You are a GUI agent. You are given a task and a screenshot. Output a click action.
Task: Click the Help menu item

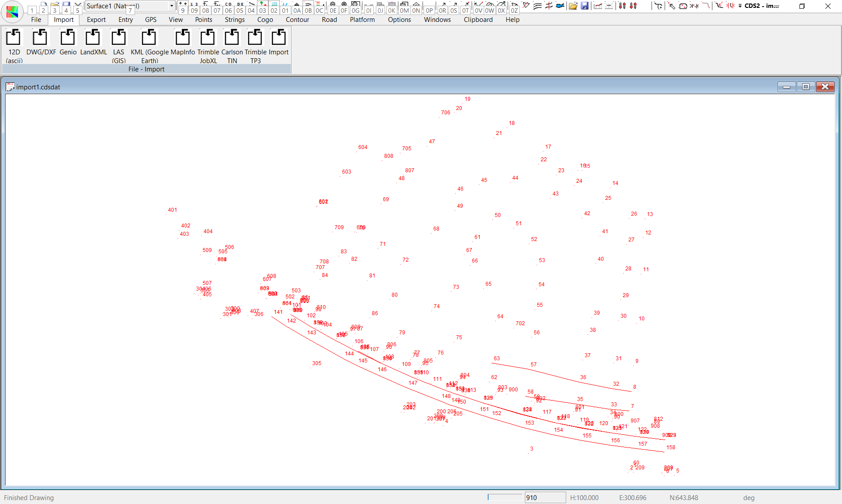pyautogui.click(x=512, y=20)
